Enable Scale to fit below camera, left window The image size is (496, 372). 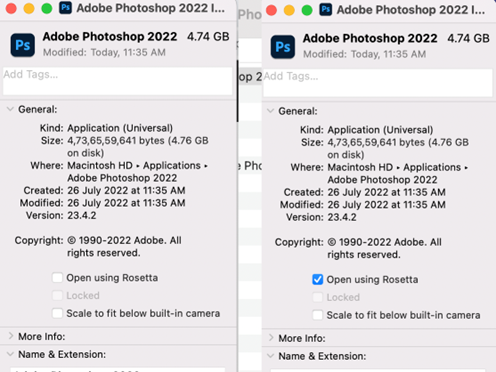(57, 313)
